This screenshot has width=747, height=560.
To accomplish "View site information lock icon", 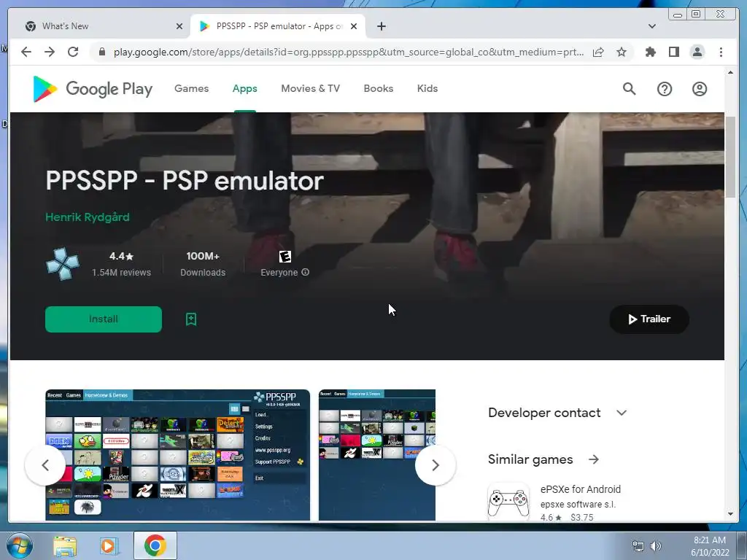I will click(x=101, y=52).
